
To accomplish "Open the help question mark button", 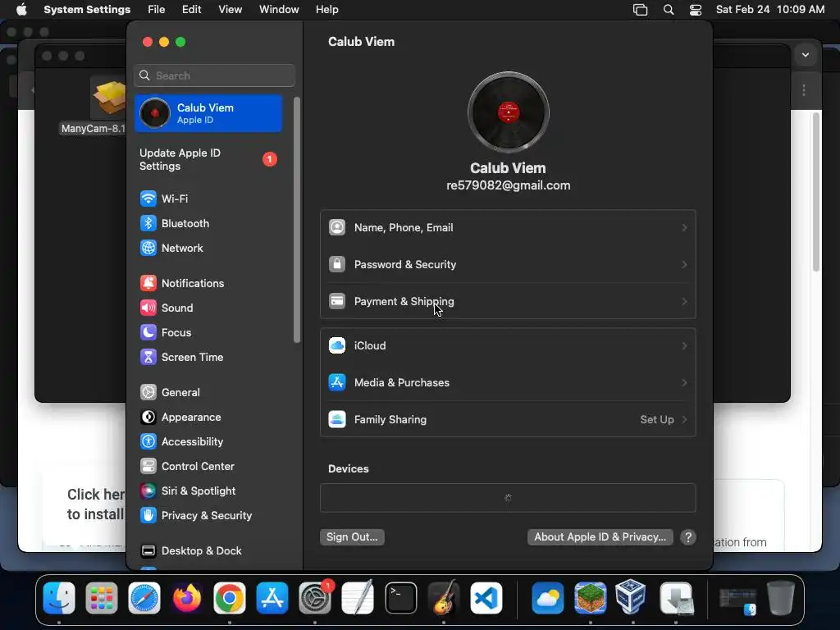I will click(x=688, y=537).
